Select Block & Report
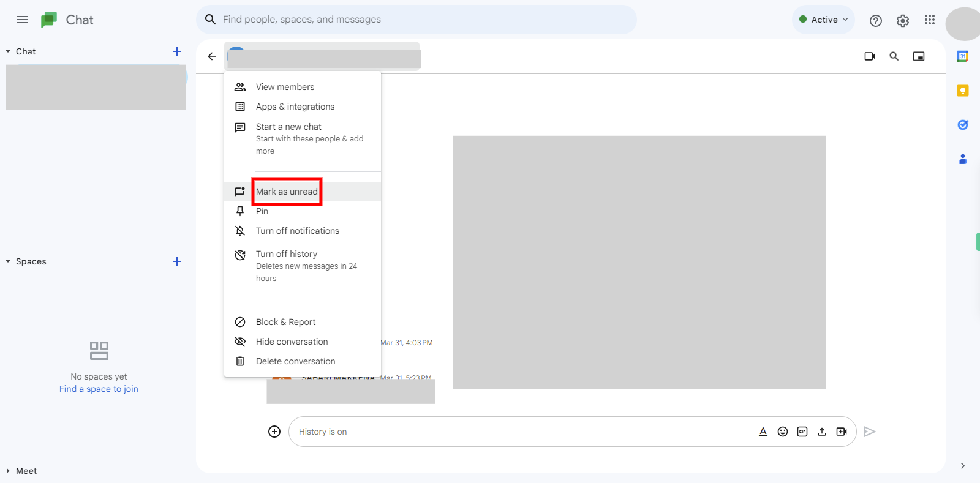980x483 pixels. pos(303,322)
